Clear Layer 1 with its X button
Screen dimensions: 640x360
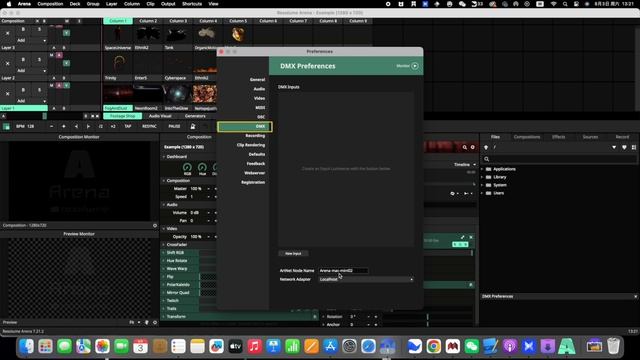pos(7,93)
